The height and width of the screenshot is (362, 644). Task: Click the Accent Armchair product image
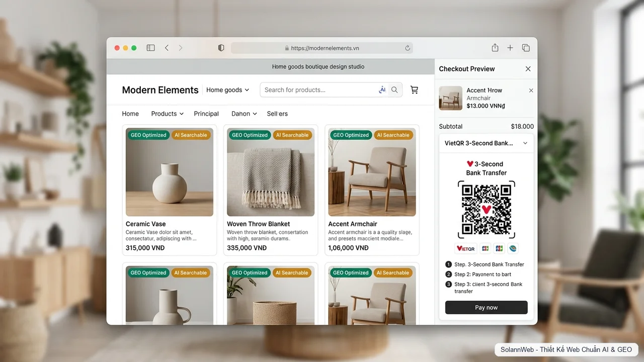coord(372,172)
